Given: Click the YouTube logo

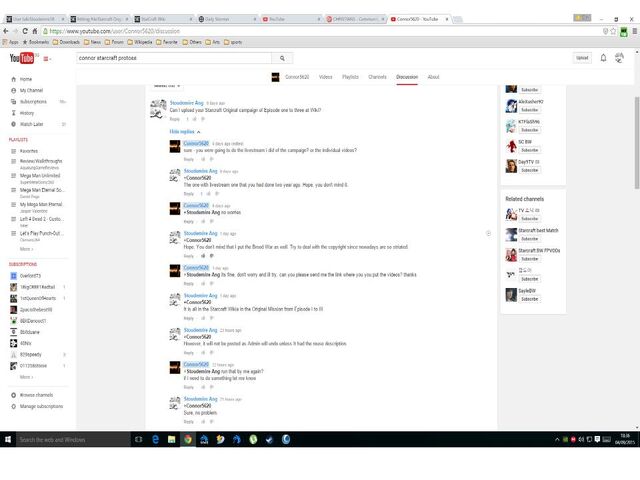Looking at the screenshot, I should tap(22, 58).
